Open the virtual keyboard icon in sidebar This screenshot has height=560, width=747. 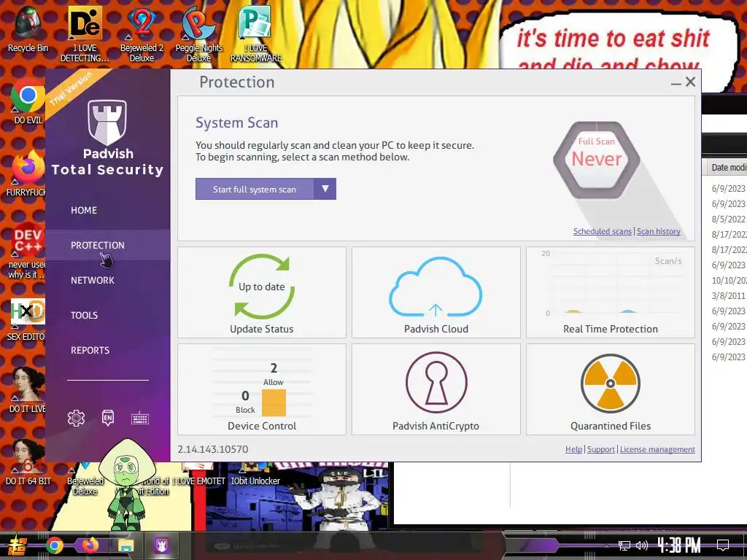pos(140,418)
